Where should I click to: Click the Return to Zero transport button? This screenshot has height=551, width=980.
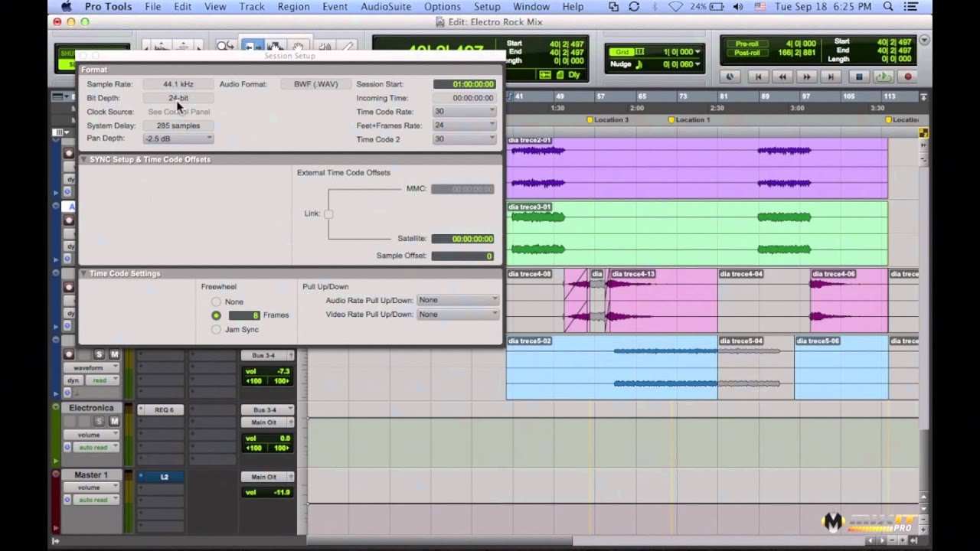758,77
